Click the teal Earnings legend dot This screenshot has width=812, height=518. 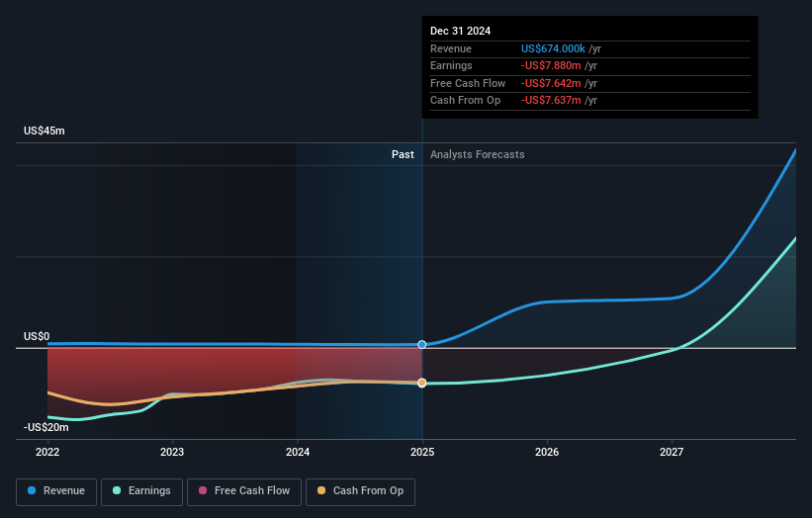point(117,490)
